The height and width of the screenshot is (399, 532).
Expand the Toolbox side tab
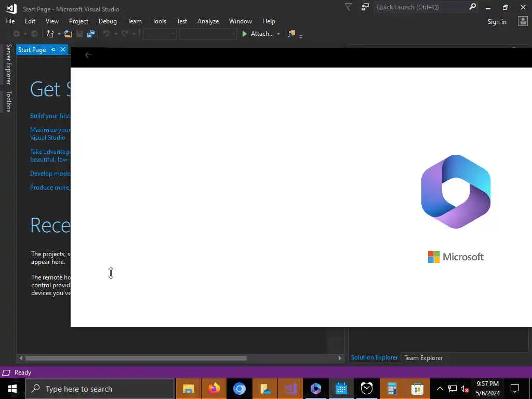click(x=8, y=101)
